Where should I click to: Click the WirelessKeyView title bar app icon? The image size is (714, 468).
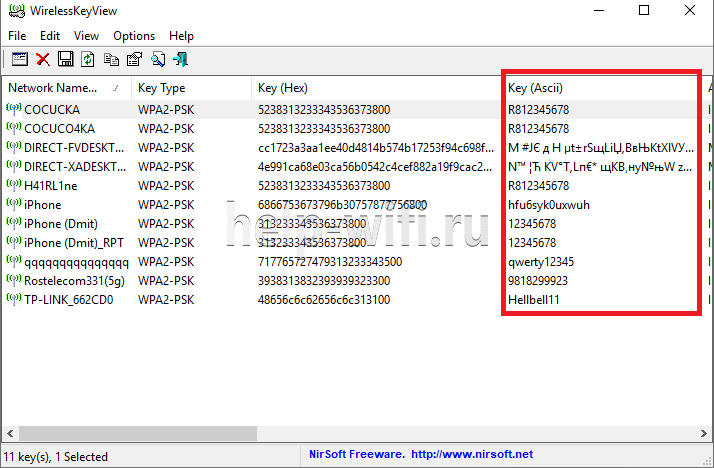[x=17, y=10]
